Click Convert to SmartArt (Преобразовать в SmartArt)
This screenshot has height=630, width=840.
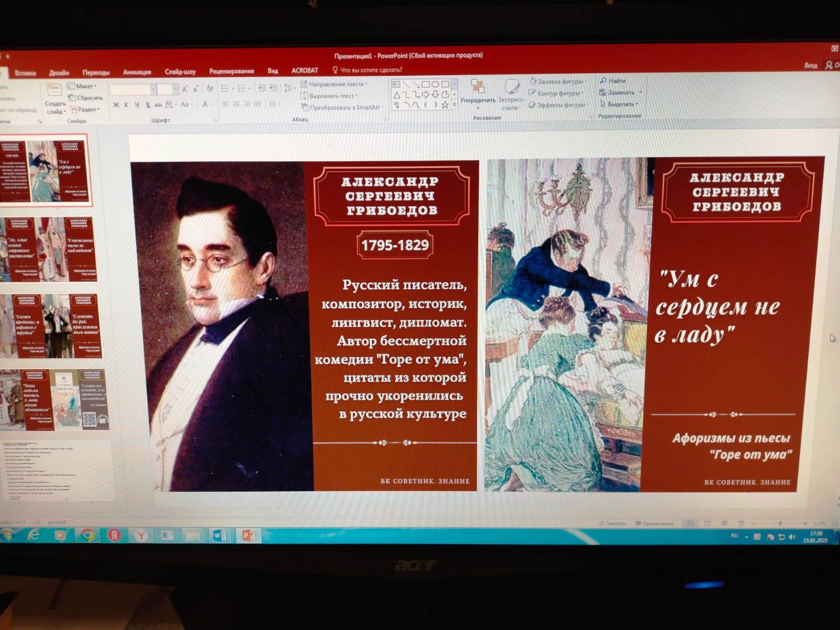pyautogui.click(x=341, y=108)
